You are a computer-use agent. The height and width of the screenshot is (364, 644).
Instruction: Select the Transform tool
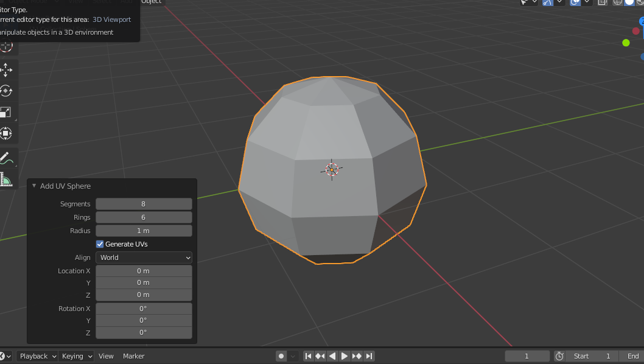click(x=6, y=133)
